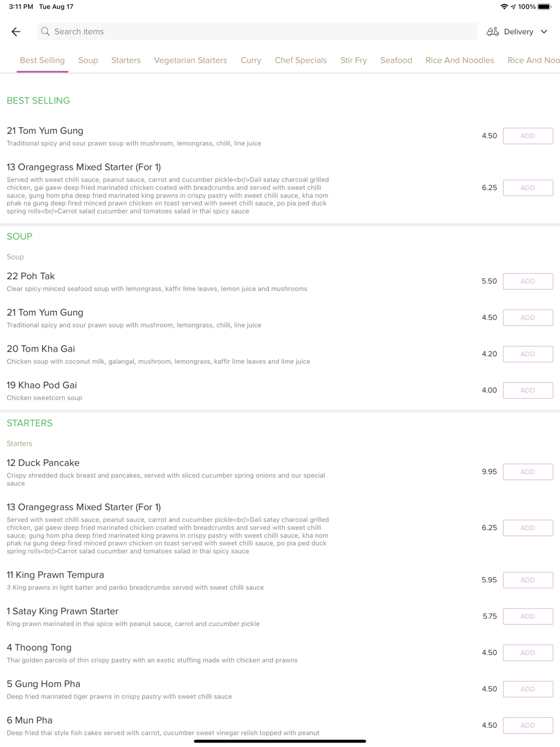Tap the Wi-Fi status icon
560x747 pixels.
click(504, 7)
